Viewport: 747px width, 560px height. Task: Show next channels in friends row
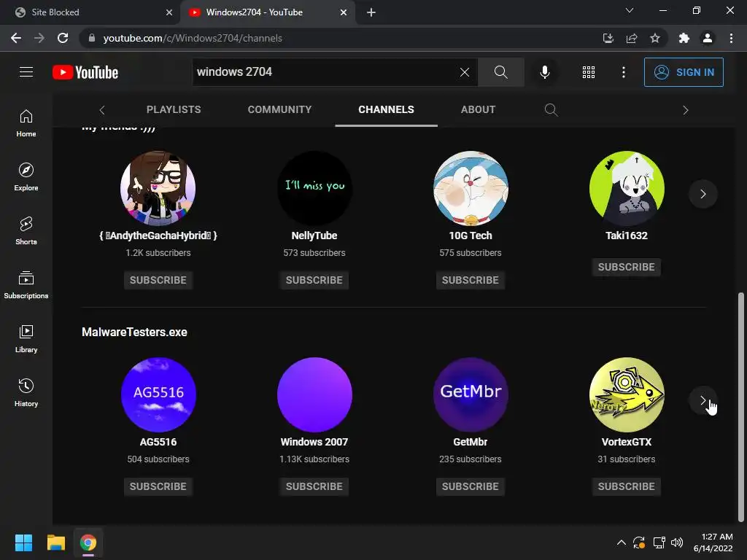coord(703,194)
